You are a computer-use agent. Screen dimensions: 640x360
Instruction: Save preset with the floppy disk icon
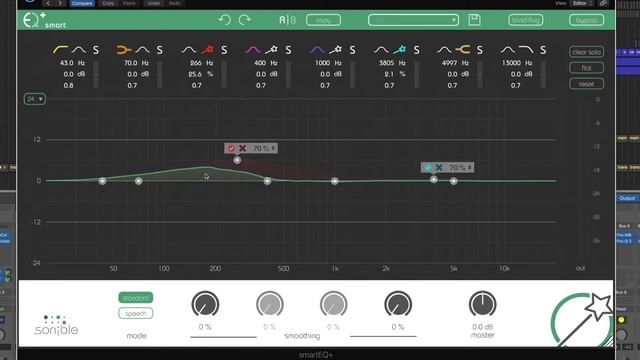(474, 20)
